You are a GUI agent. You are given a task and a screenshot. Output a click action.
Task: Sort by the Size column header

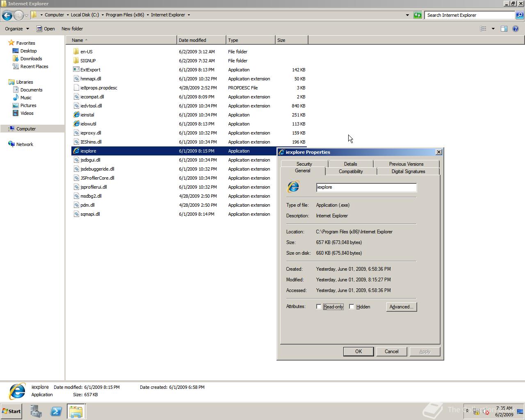292,40
